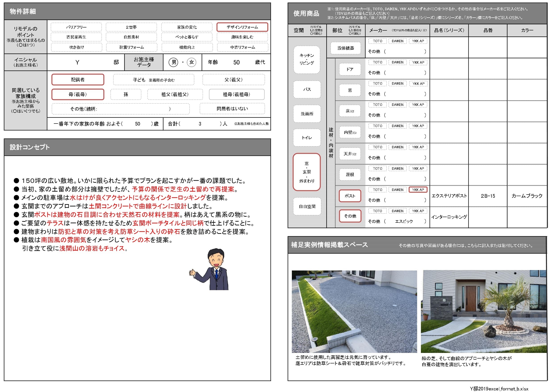
Task: Click the カームブラック color cell
Action: click(x=527, y=196)
